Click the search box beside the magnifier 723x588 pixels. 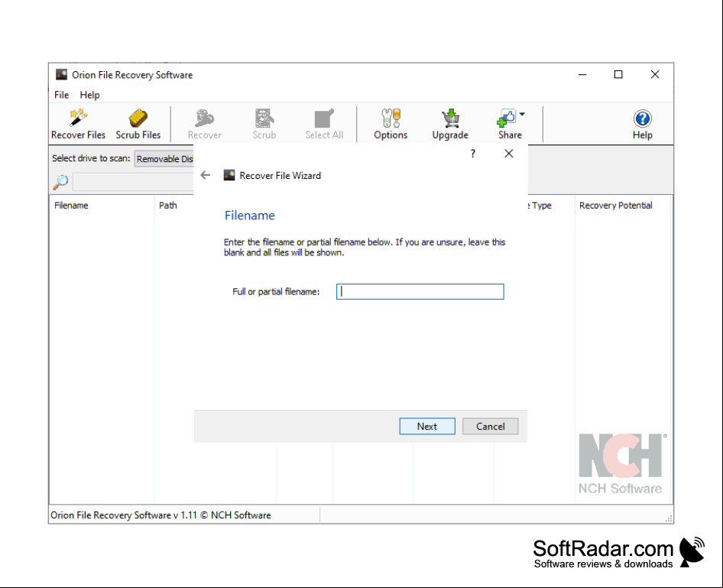coord(133,182)
